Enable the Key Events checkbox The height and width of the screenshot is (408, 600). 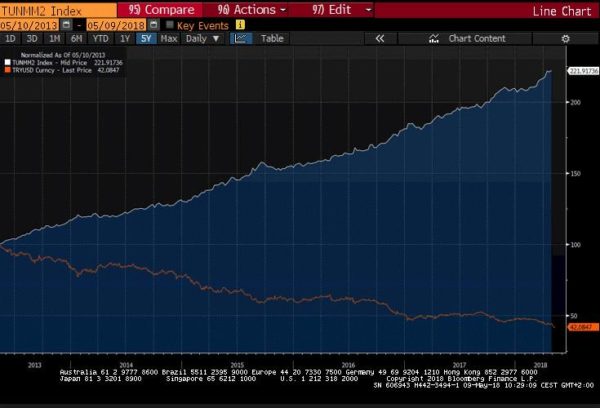[x=168, y=24]
